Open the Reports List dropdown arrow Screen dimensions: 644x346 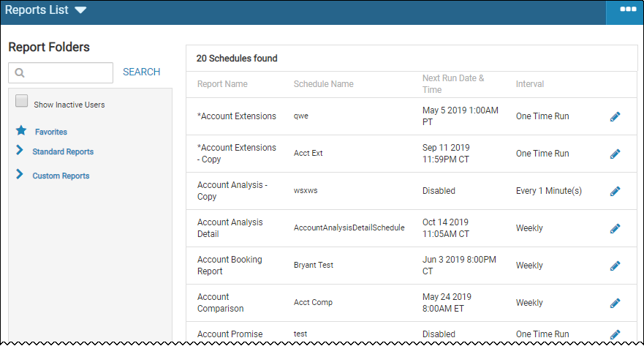coord(80,10)
